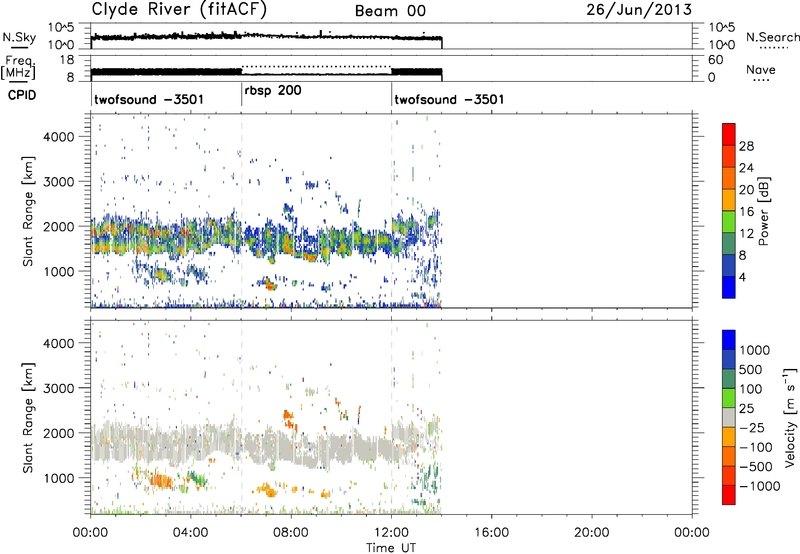The height and width of the screenshot is (554, 800).
Task: Click the '100' Velocity colorbar tick label
Action: (x=751, y=389)
